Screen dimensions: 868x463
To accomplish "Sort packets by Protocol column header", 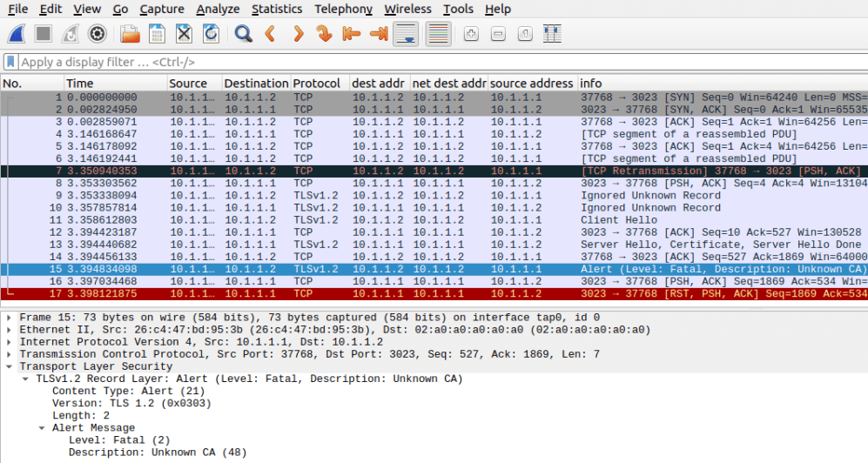I will (x=317, y=84).
